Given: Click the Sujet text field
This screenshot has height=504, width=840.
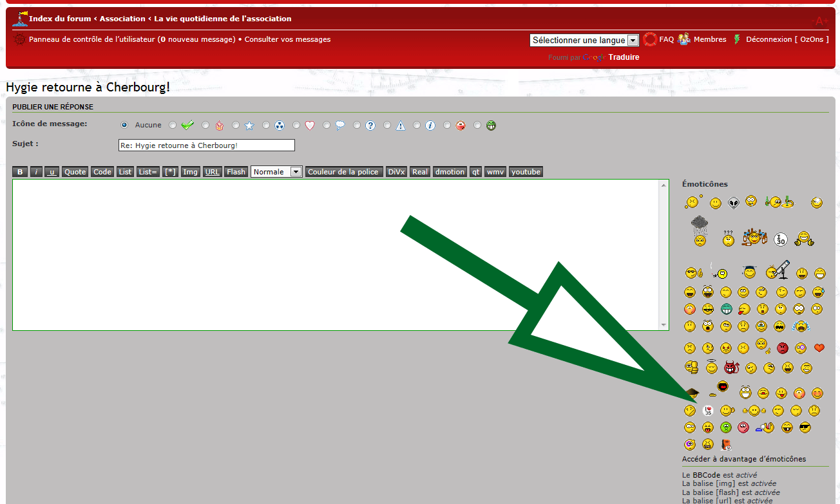Looking at the screenshot, I should click(x=206, y=145).
